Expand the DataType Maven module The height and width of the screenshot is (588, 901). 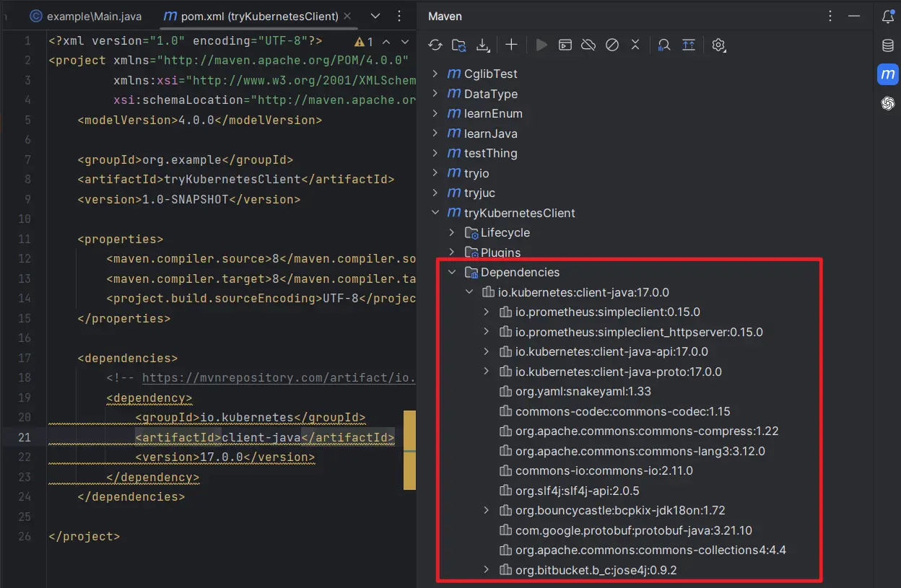coord(435,94)
